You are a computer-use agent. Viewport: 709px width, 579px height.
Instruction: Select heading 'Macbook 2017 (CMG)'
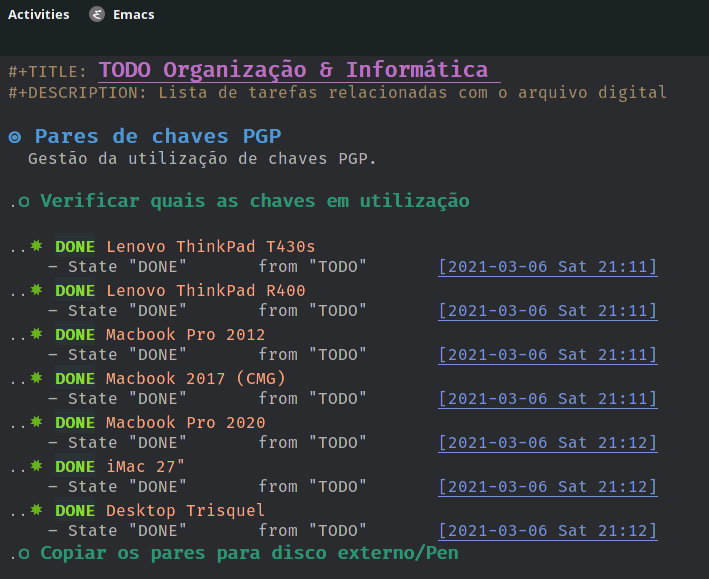tap(196, 378)
